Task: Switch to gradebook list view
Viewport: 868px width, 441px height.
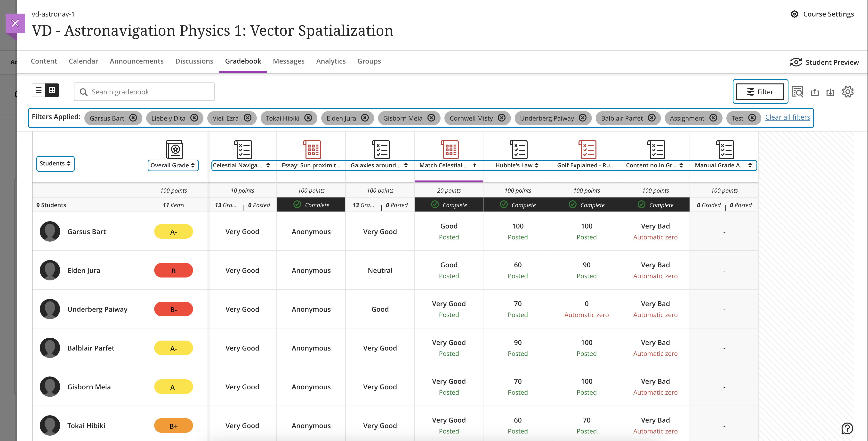Action: click(x=39, y=90)
